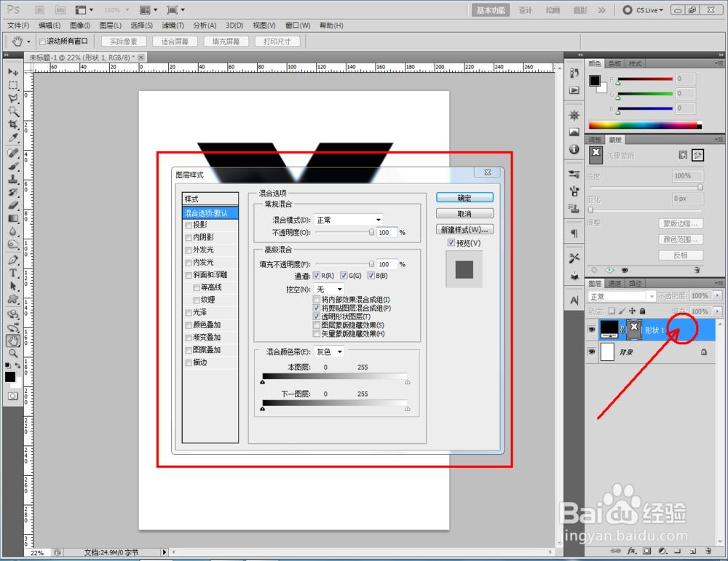Open the CS Live dropdown
The width and height of the screenshot is (728, 561).
point(644,9)
